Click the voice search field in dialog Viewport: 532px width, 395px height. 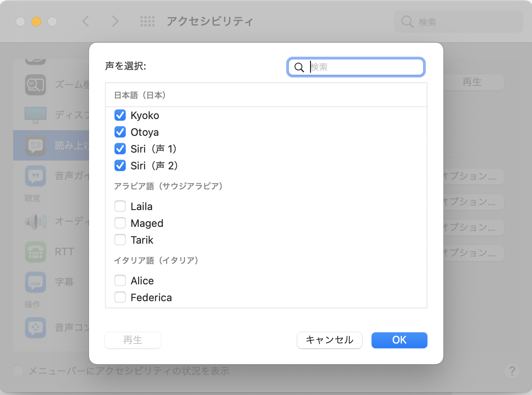click(363, 67)
